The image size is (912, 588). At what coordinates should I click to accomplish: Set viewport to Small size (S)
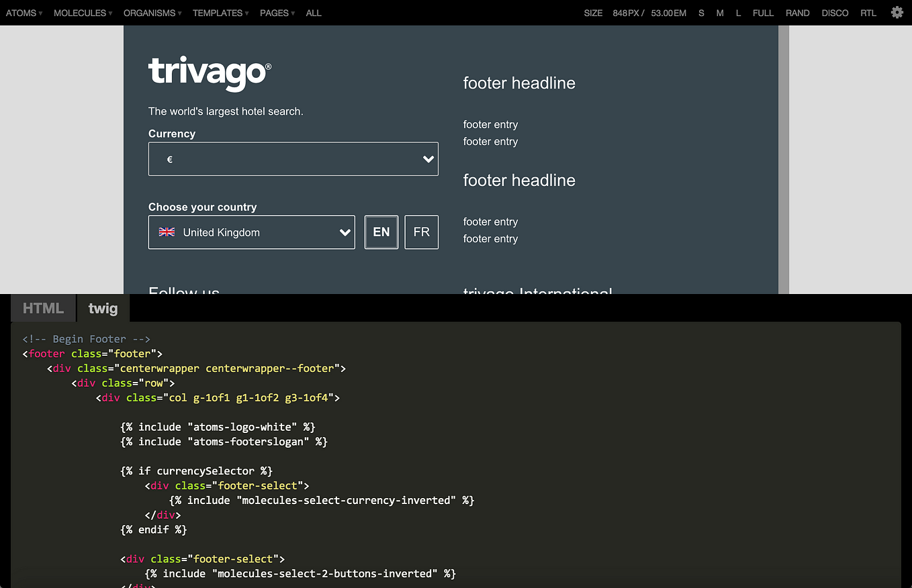(x=701, y=12)
